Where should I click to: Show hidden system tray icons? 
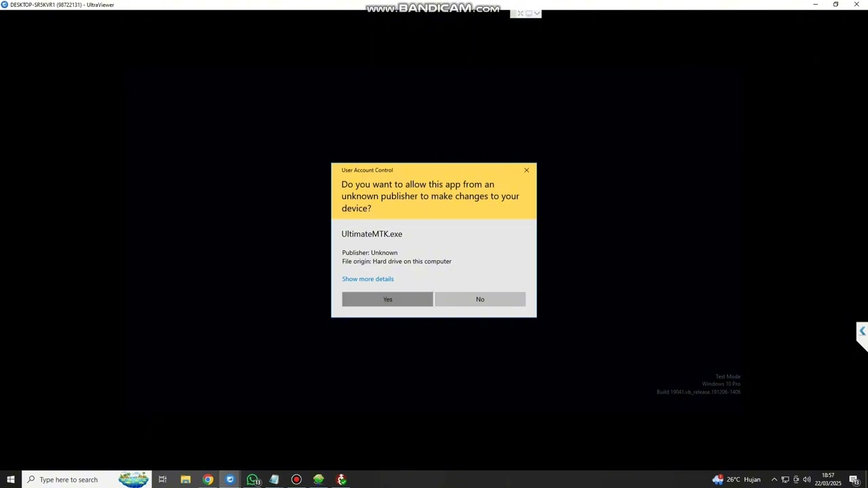(774, 479)
